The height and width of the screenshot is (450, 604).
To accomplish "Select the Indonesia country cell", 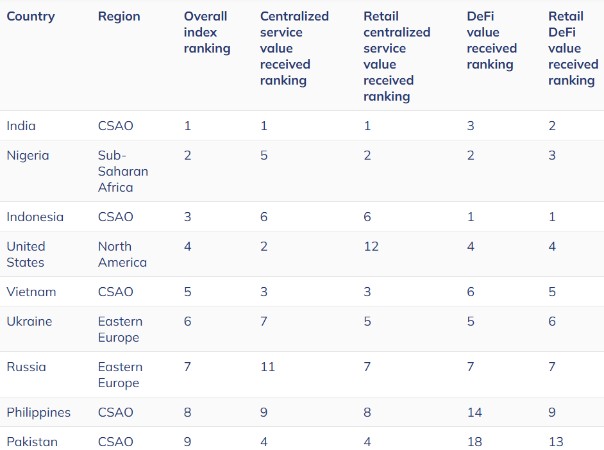I will [x=35, y=217].
